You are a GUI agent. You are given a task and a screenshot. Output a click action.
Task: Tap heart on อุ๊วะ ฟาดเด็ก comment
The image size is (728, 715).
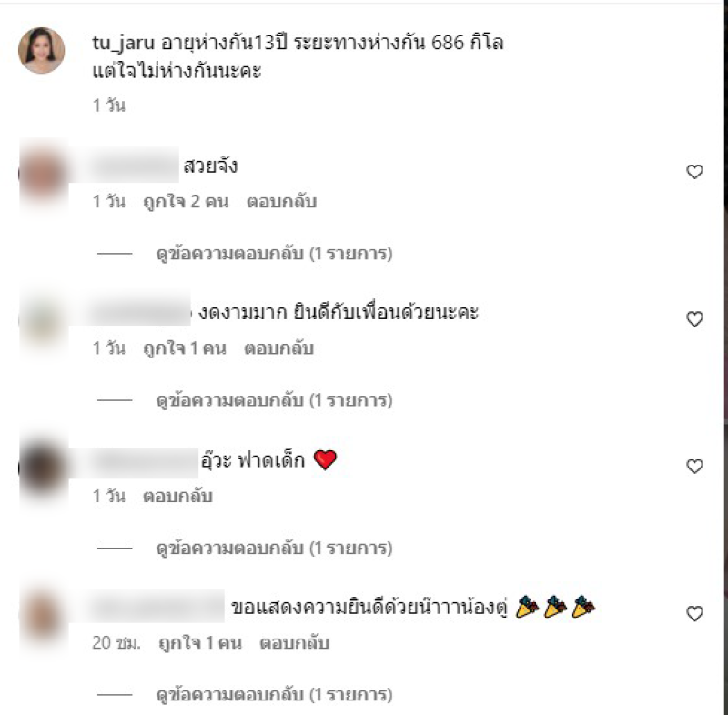[x=694, y=466]
